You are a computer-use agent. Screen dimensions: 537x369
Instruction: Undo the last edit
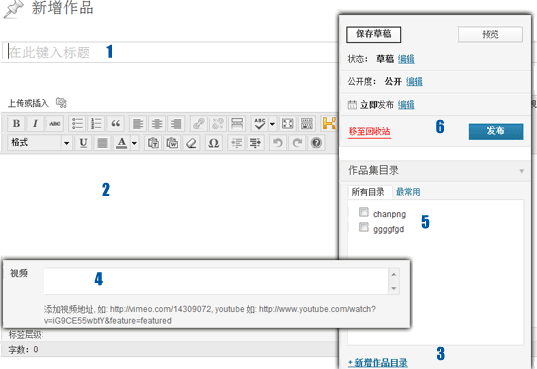click(278, 143)
